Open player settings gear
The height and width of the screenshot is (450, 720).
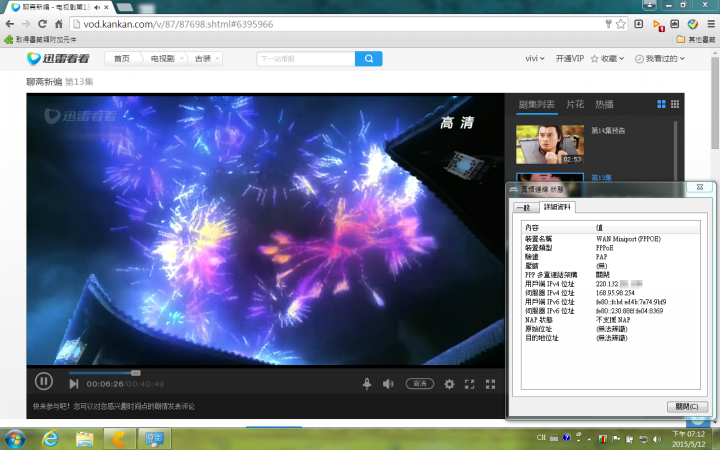(449, 384)
